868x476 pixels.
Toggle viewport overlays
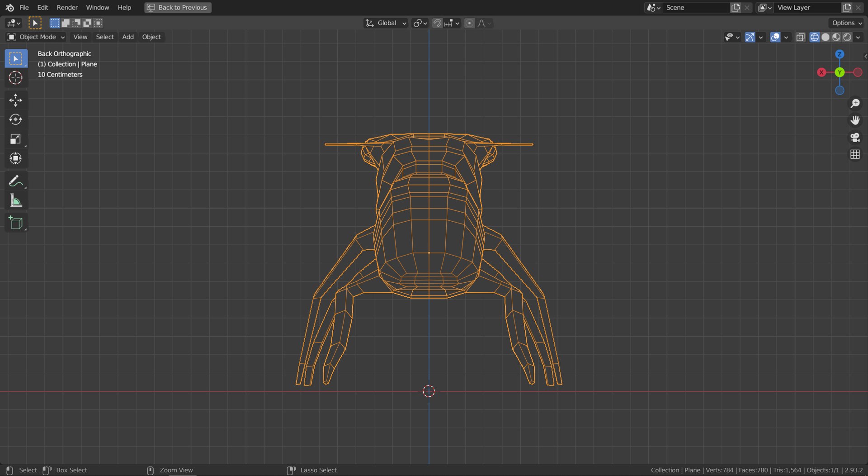775,37
